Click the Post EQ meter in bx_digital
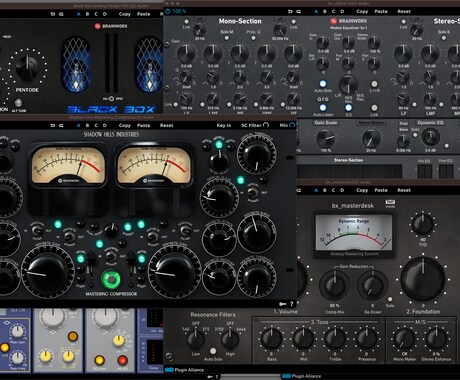Viewport: 460px width, 380px height. click(446, 171)
